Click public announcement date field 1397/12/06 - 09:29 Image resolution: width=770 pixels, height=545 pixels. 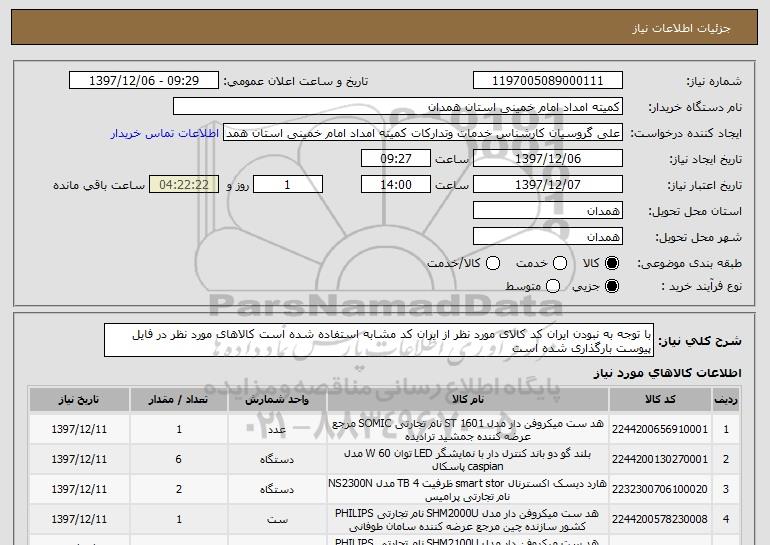click(x=144, y=81)
